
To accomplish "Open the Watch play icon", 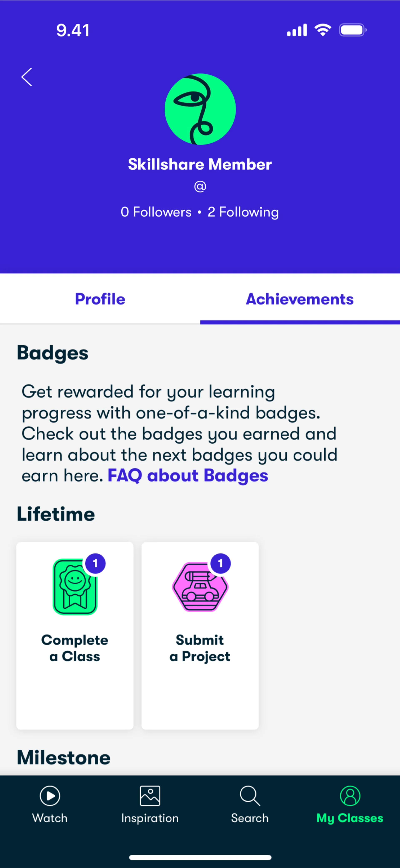I will click(50, 796).
